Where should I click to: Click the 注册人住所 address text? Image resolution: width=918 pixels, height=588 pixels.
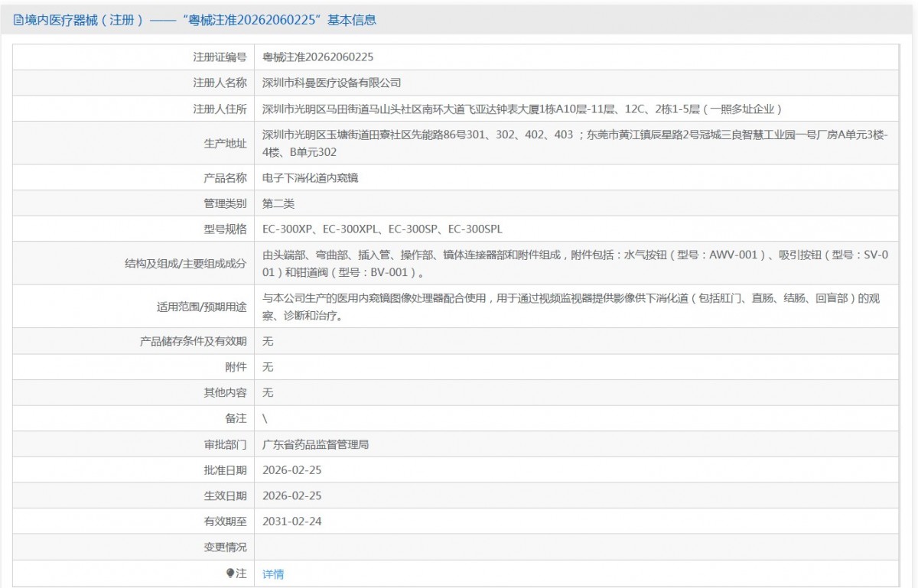click(x=521, y=109)
